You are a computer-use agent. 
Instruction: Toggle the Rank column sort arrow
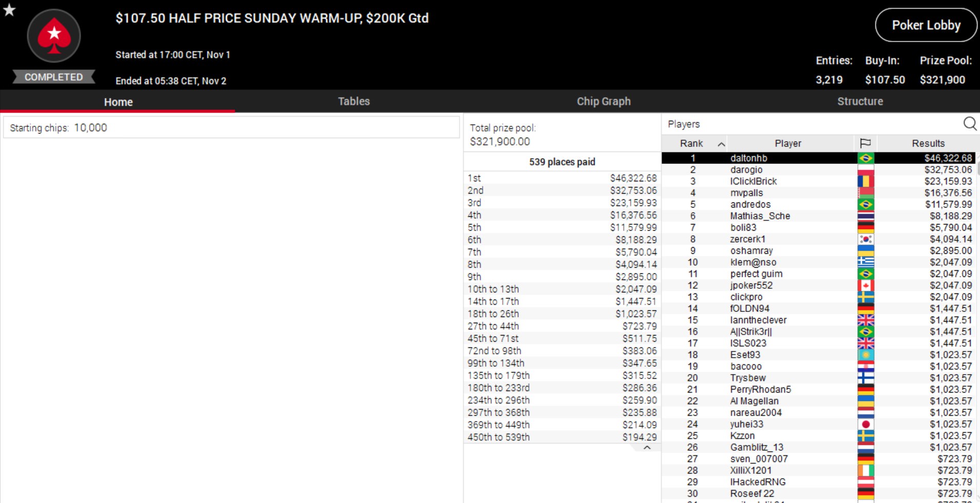pyautogui.click(x=721, y=144)
